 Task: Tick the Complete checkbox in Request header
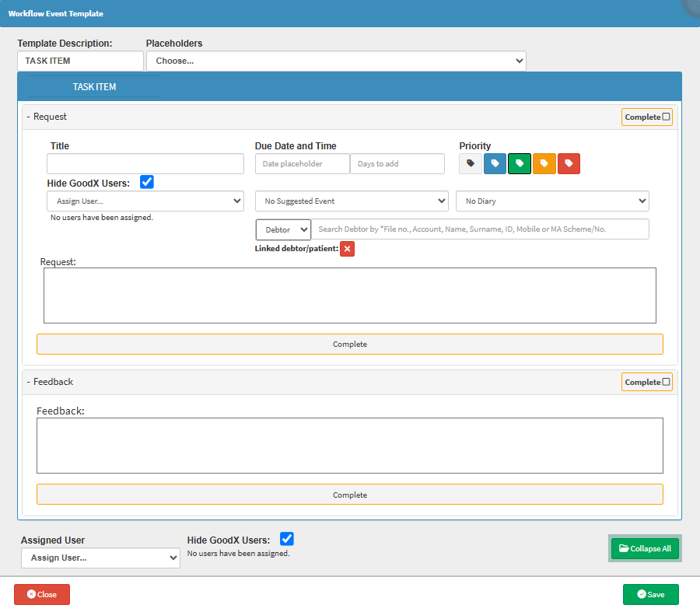click(666, 117)
